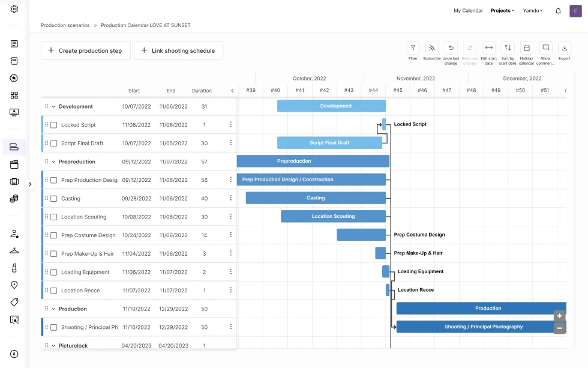Open the Holiday calendar
This screenshot has height=368, width=588.
527,48
